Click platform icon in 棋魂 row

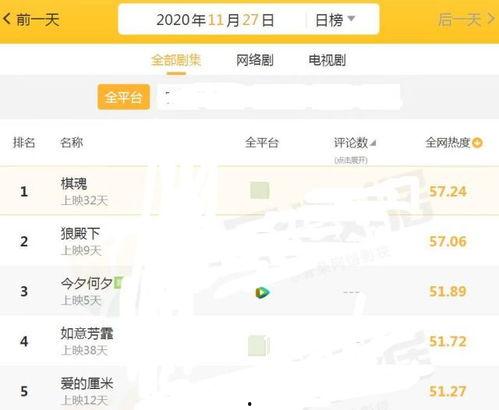[x=260, y=190]
